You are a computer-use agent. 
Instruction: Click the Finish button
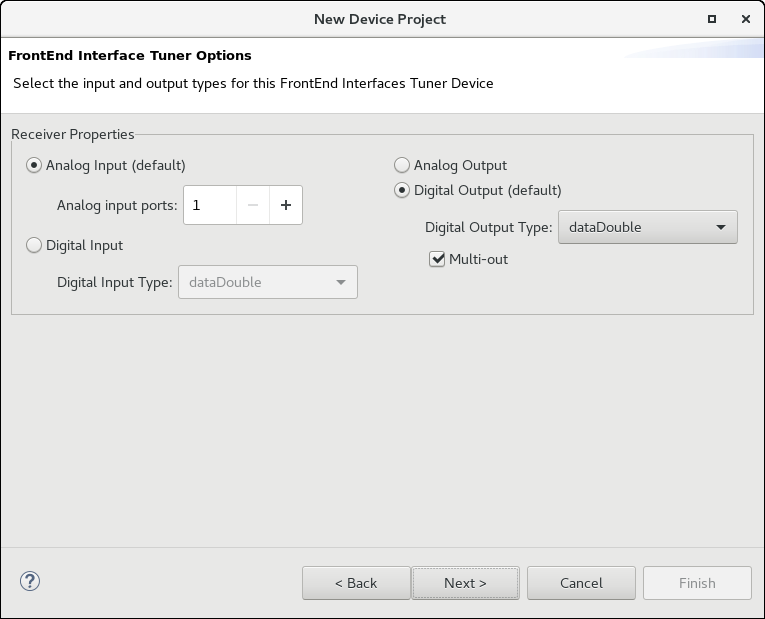click(697, 583)
